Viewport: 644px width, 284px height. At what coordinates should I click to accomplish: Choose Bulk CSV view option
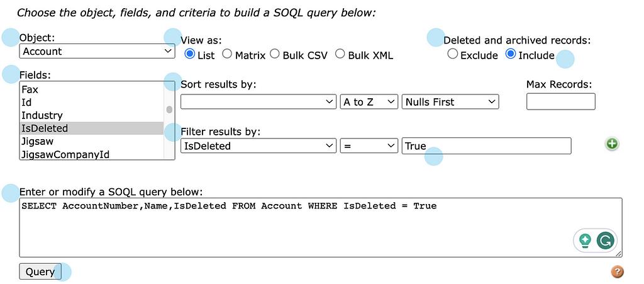275,55
